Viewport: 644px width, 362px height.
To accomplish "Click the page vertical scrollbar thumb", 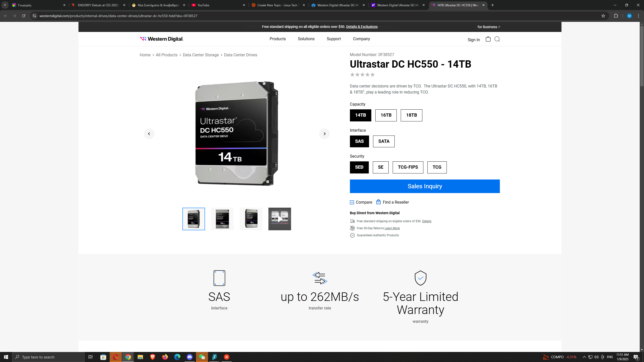I will coord(642,56).
